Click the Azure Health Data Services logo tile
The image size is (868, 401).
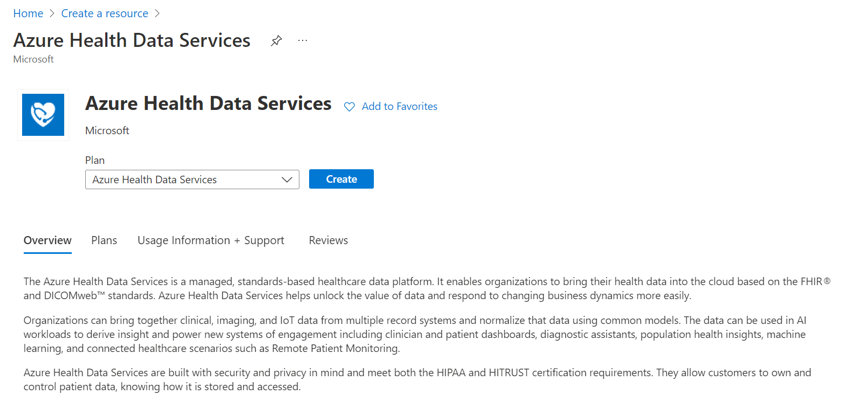coord(43,115)
